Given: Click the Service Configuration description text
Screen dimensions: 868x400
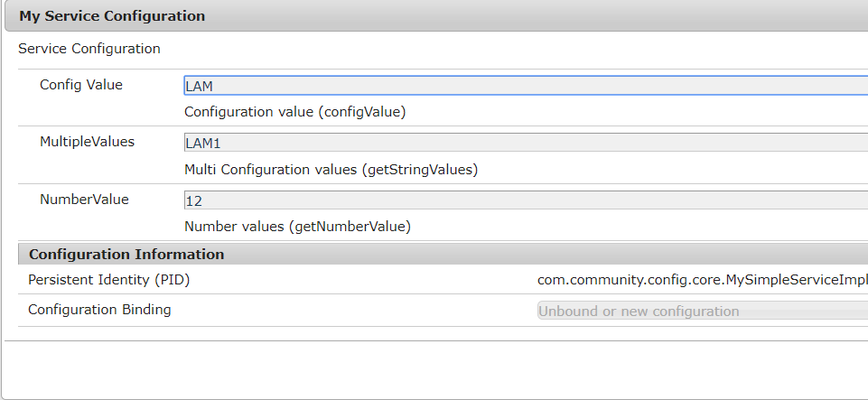Looking at the screenshot, I should pos(89,49).
